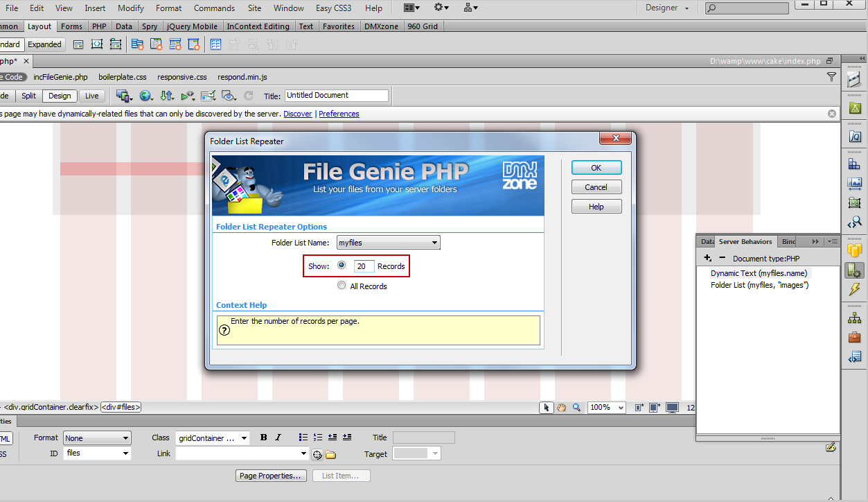Switch to Expanded tables mode
Image resolution: width=868 pixels, height=502 pixels.
45,44
